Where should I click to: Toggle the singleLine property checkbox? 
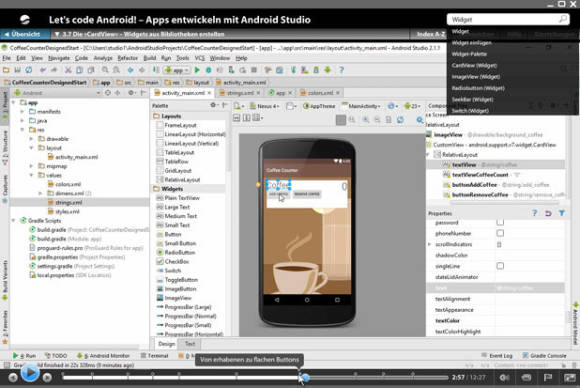point(500,266)
